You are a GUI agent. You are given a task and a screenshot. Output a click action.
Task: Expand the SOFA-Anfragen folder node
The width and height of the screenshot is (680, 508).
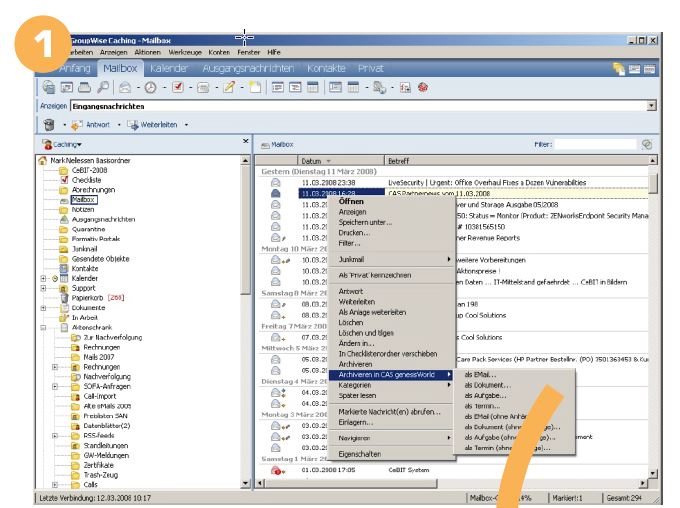(x=55, y=387)
